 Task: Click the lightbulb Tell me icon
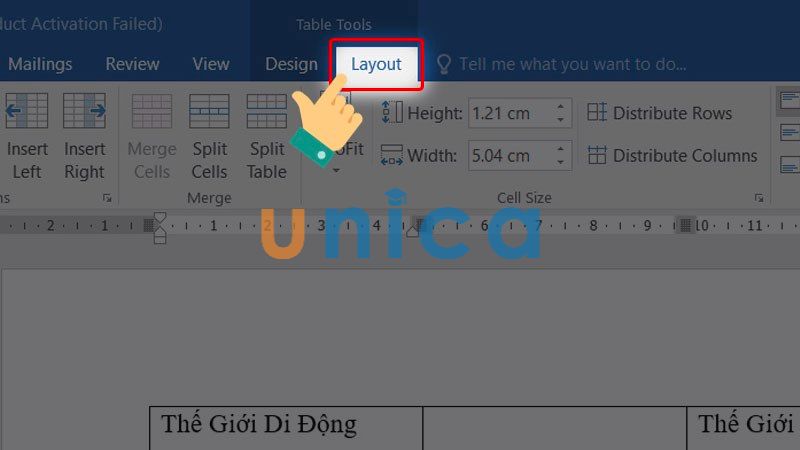[444, 64]
